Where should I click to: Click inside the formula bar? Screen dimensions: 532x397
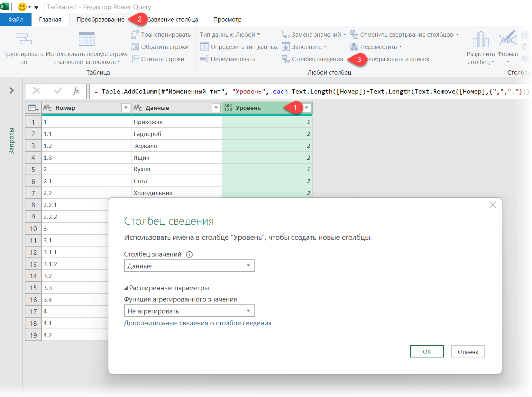click(x=310, y=91)
